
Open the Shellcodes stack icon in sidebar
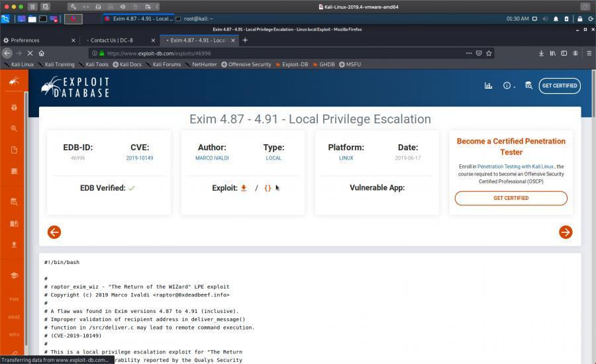(14, 171)
